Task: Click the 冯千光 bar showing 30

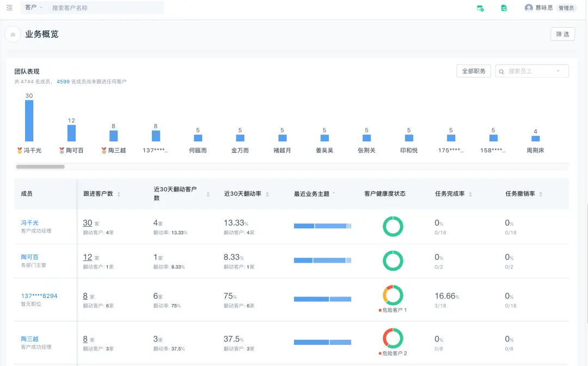Action: coord(29,121)
